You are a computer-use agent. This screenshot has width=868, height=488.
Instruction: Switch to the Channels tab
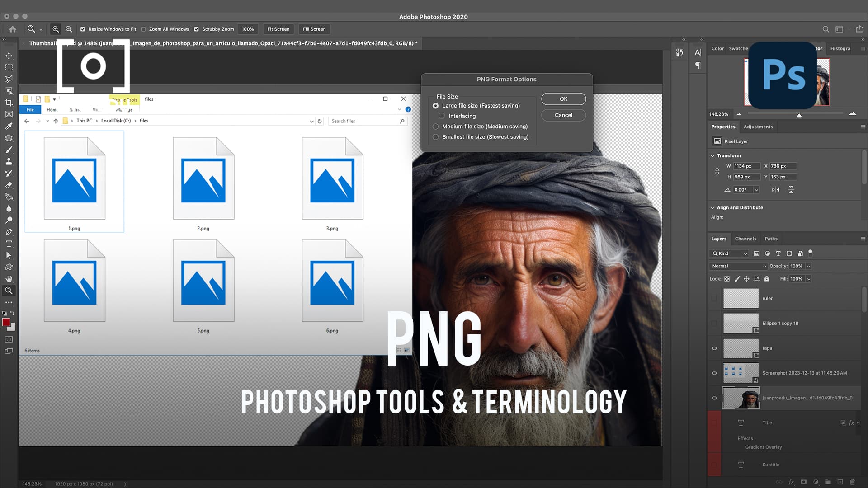[745, 239]
